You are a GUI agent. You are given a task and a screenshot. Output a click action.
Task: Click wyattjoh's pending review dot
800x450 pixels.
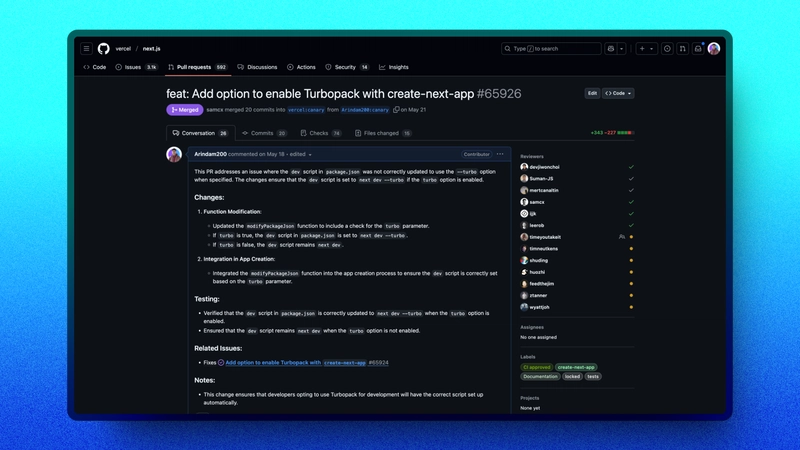pos(631,307)
